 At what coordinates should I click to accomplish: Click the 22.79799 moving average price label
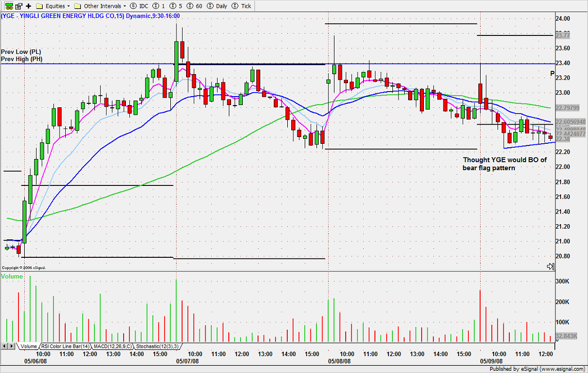pyautogui.click(x=567, y=108)
